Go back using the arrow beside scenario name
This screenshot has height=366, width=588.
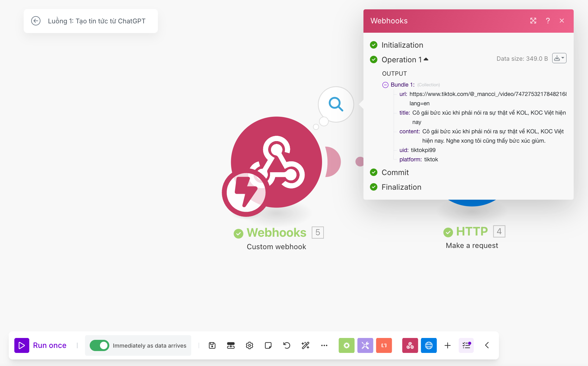coord(36,21)
